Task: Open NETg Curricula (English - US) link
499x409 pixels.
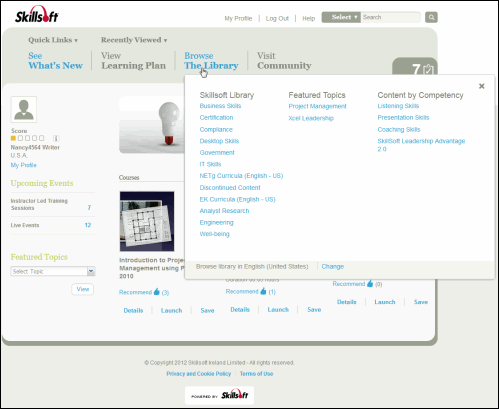Action: pos(241,176)
